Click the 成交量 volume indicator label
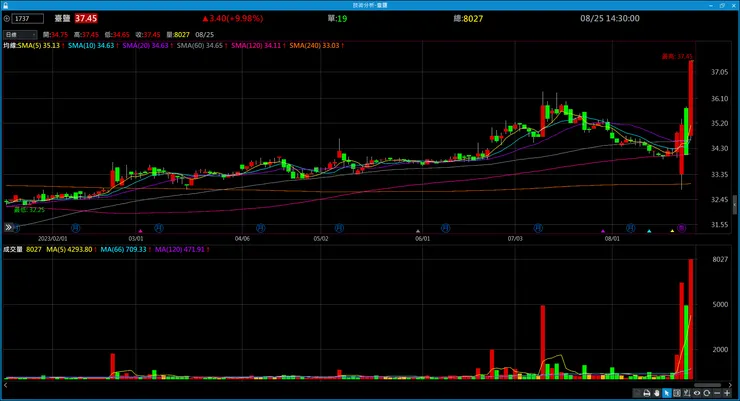 click(x=13, y=250)
